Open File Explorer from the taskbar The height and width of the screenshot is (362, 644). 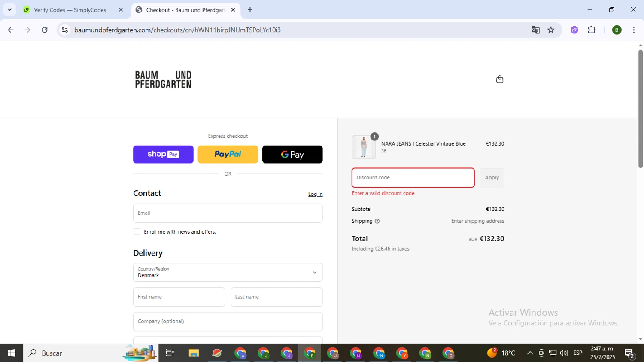(x=194, y=353)
